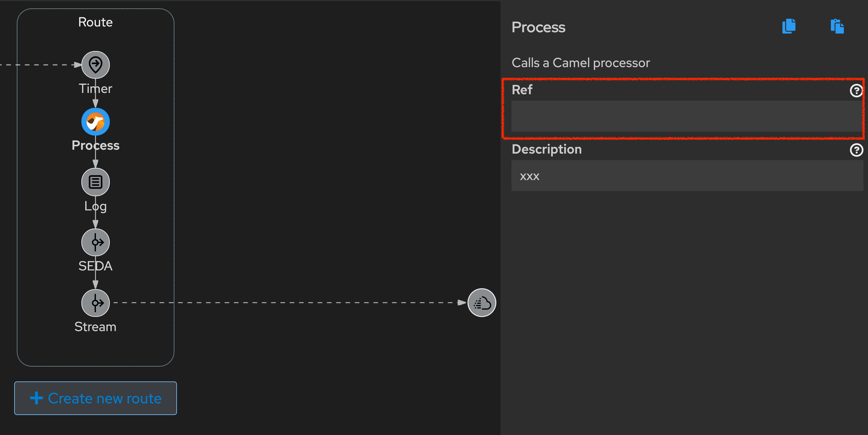The width and height of the screenshot is (868, 435).
Task: Click the Process heading in the panel
Action: 538,27
